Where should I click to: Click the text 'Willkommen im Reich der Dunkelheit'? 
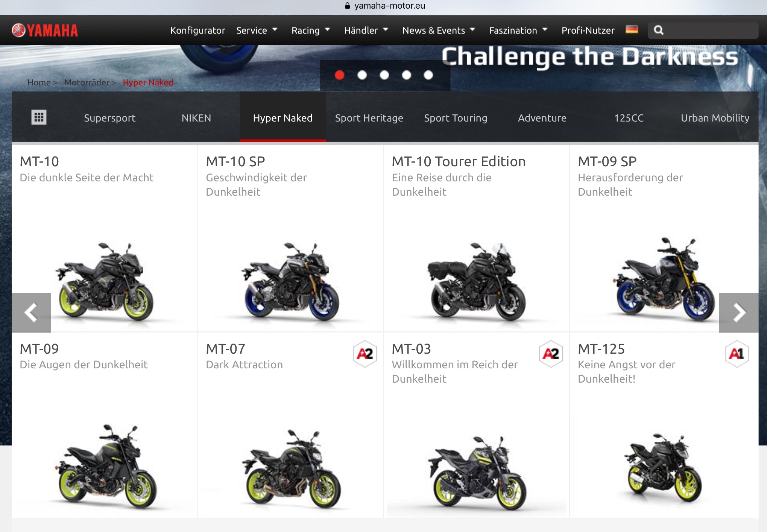(x=454, y=372)
